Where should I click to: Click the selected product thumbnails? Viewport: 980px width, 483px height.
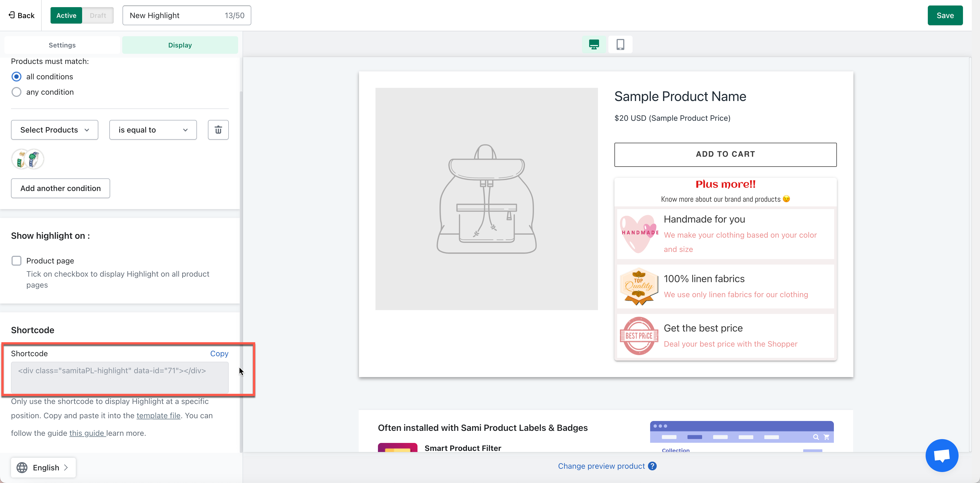pos(28,159)
